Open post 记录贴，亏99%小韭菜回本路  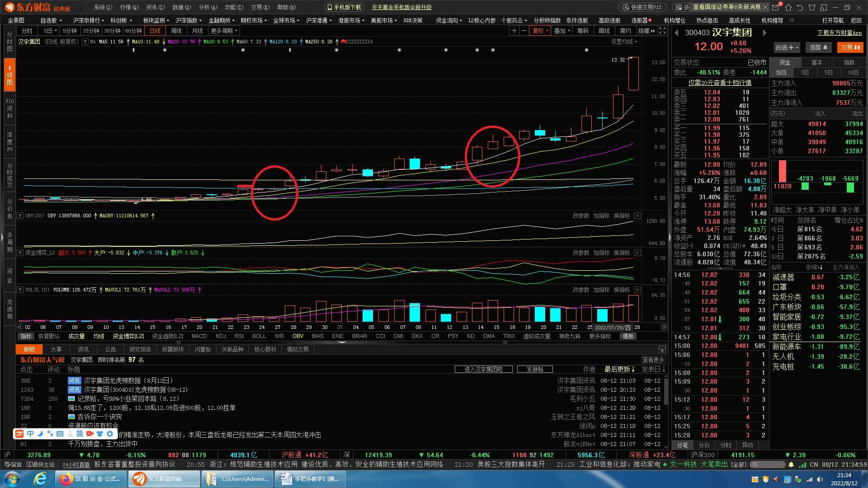128,399
